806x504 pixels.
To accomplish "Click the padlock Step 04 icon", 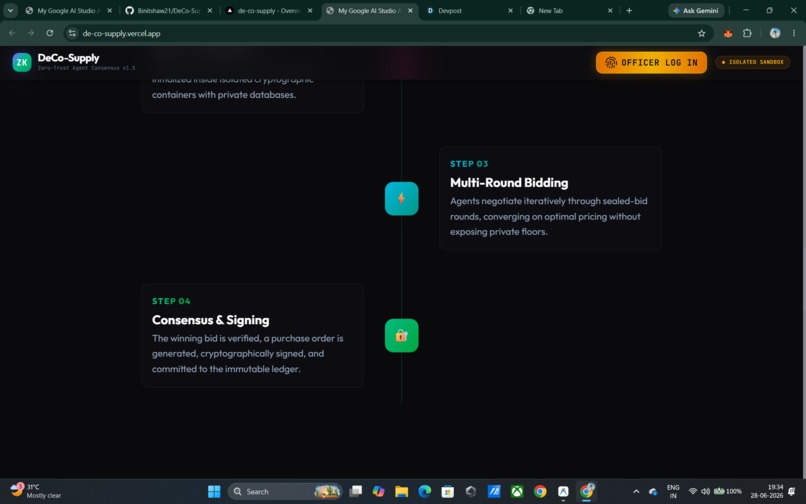I will point(401,336).
